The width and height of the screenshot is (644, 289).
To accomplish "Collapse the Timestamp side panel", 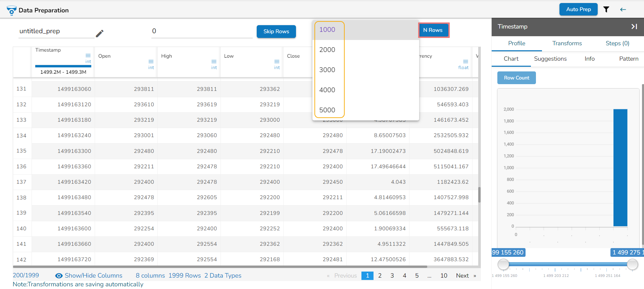I will [x=634, y=26].
